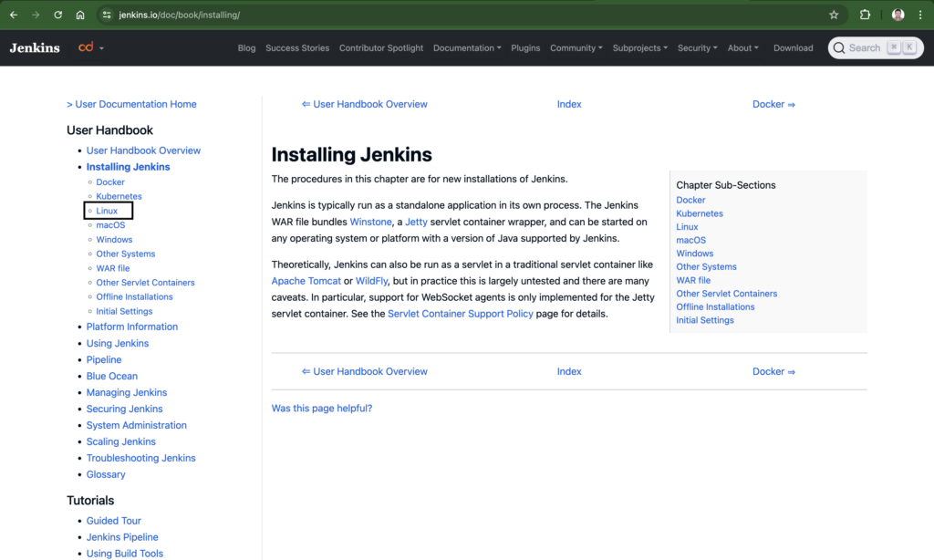
Task: Expand the Subprojects dropdown menu
Action: click(639, 47)
